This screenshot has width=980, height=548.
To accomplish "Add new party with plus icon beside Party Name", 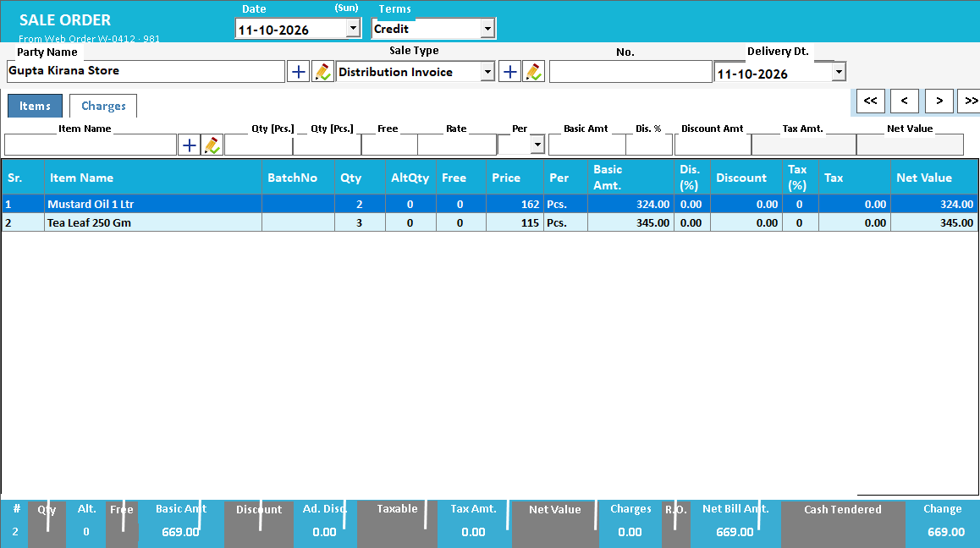I will pyautogui.click(x=298, y=72).
